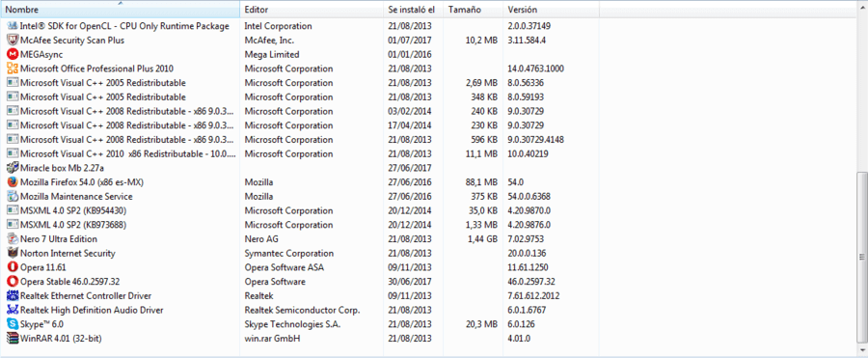This screenshot has height=358, width=868.
Task: Sort list by Tamaño column header
Action: (x=474, y=10)
